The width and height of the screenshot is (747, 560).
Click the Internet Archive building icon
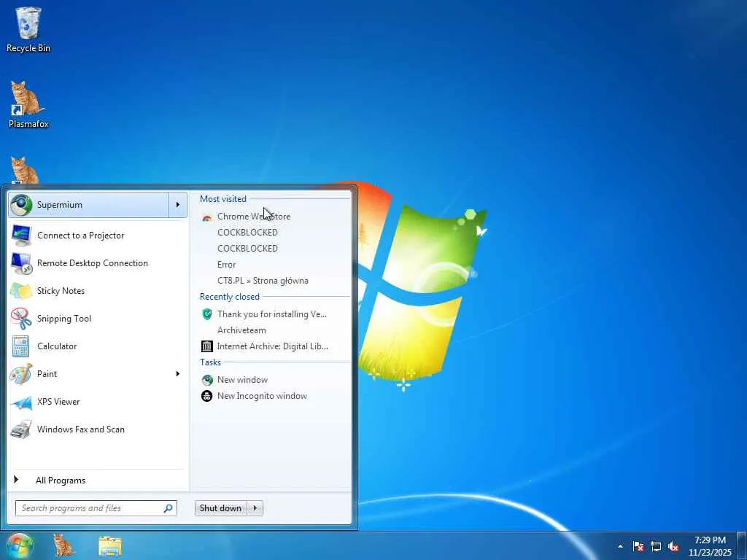tap(206, 346)
